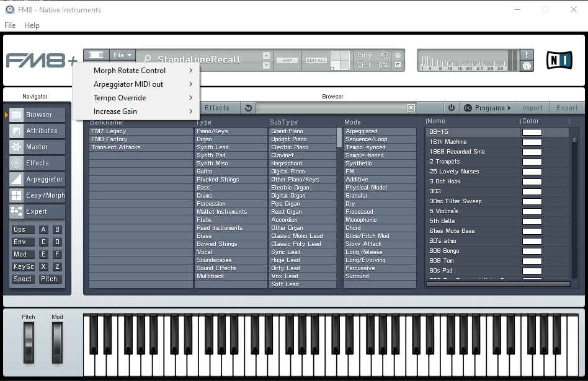Open the Programs dropdown
This screenshot has height=381, width=588.
(x=488, y=108)
